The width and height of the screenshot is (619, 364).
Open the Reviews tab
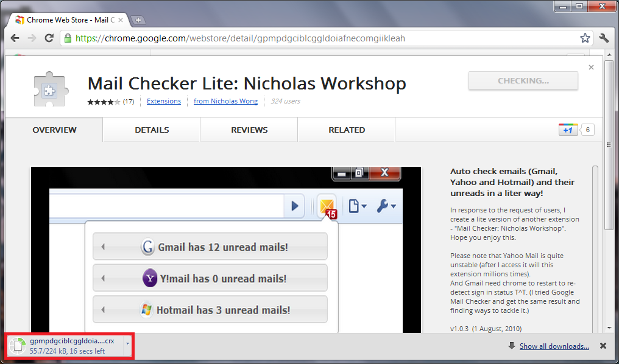pos(249,130)
